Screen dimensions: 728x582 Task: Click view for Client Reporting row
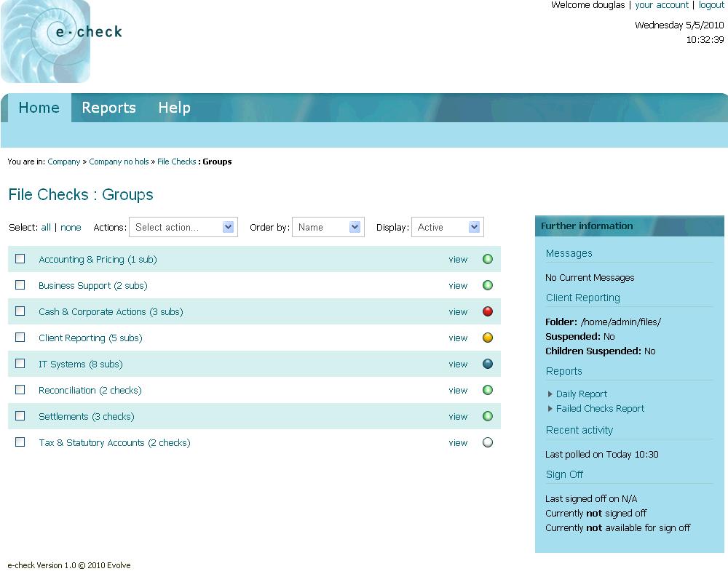[x=458, y=338]
